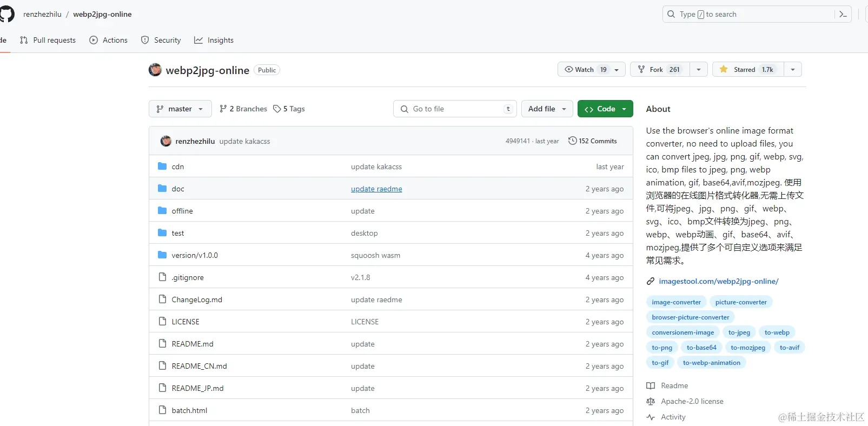Open the Apache-2.0 license link
This screenshot has width=868, height=426.
[x=692, y=401]
